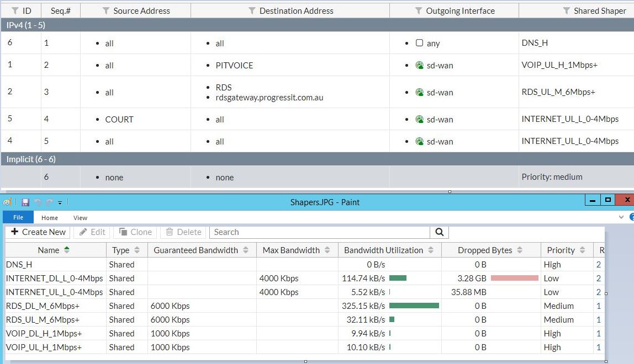Image resolution: width=634 pixels, height=364 pixels.
Task: Click the Save icon in Paint's quick access toolbar
Action: pyautogui.click(x=25, y=202)
